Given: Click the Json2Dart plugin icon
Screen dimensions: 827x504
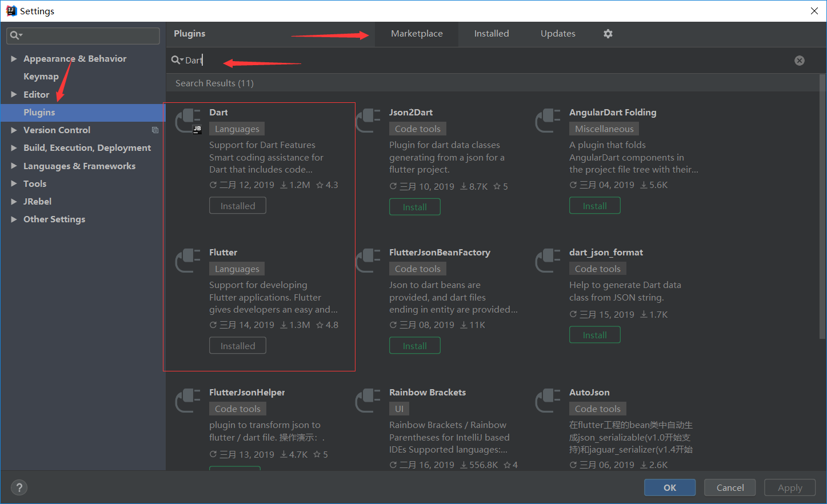Looking at the screenshot, I should click(x=368, y=121).
